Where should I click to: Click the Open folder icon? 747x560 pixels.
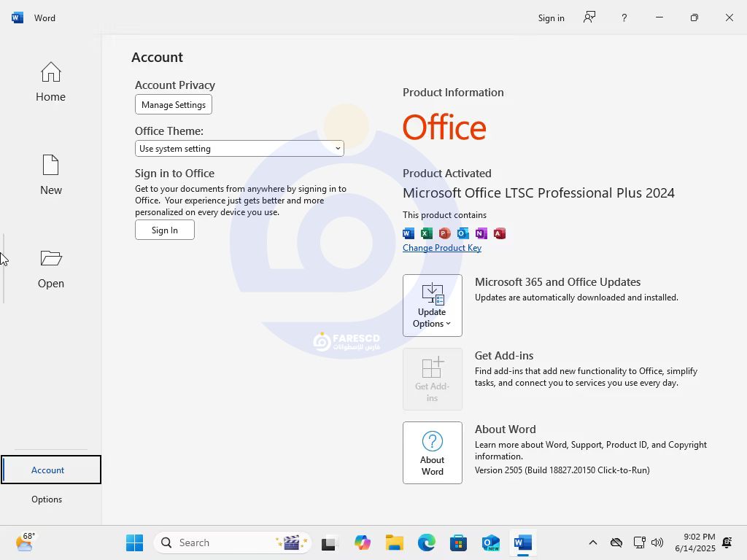pos(51,258)
